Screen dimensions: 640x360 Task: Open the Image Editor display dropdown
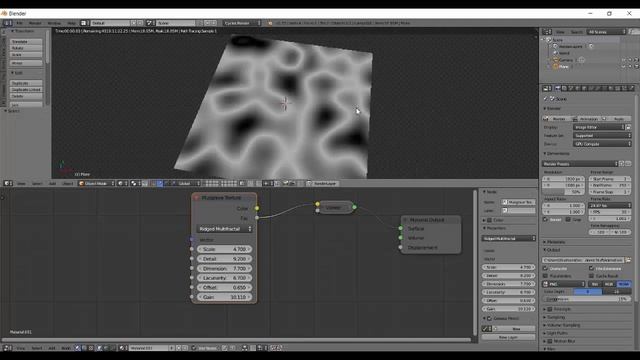tap(600, 127)
